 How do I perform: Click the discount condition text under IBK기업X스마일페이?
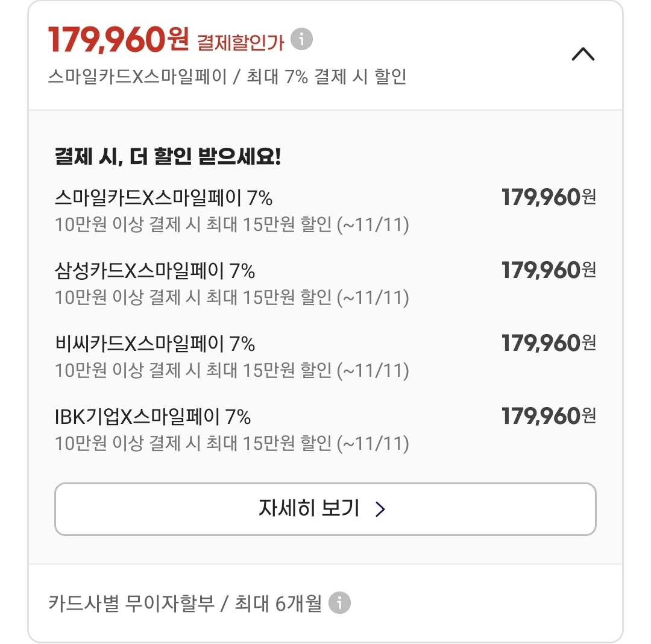click(x=231, y=444)
